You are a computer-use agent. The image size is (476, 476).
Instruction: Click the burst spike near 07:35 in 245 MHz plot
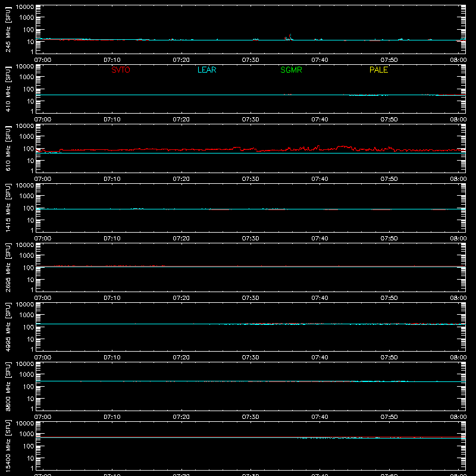290,37
